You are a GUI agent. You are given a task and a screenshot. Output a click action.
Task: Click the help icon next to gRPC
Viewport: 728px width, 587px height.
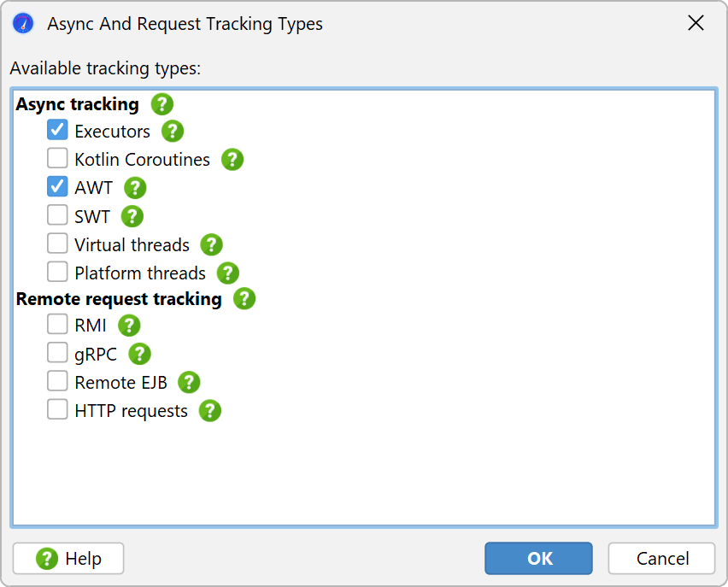(x=140, y=354)
